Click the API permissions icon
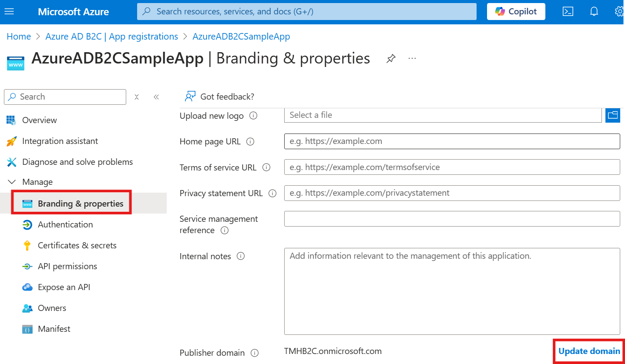 (x=27, y=267)
